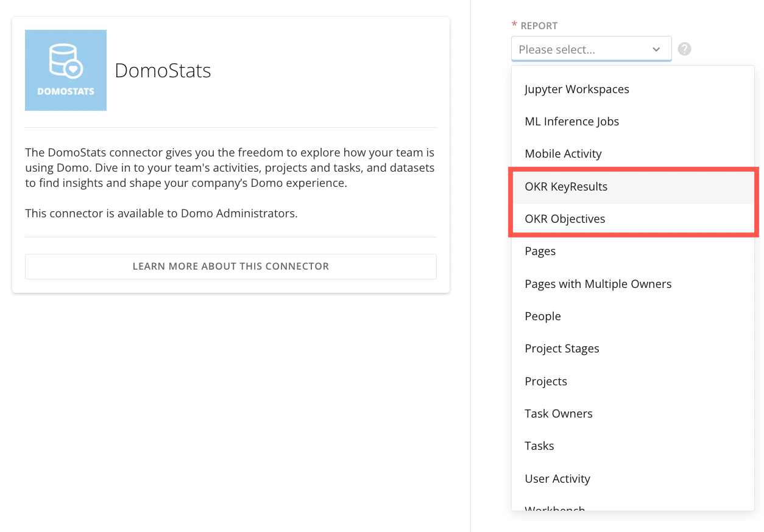Choose Jupyter Workspaces from the list
Image resolution: width=764 pixels, height=532 pixels.
coord(632,89)
